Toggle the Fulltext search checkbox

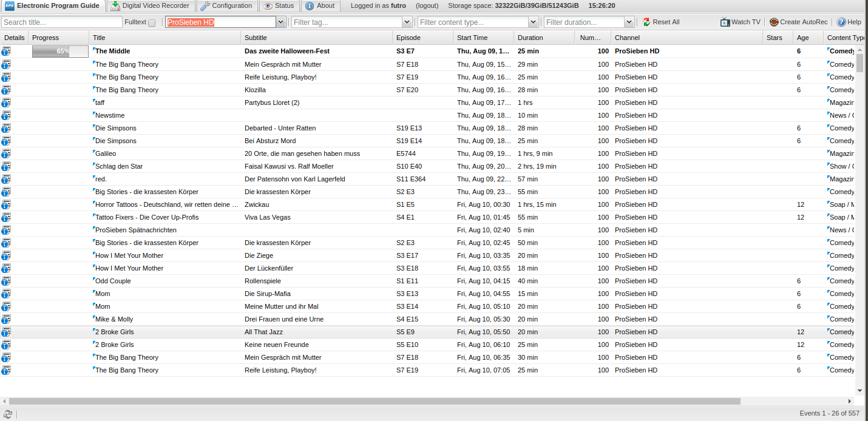[152, 23]
